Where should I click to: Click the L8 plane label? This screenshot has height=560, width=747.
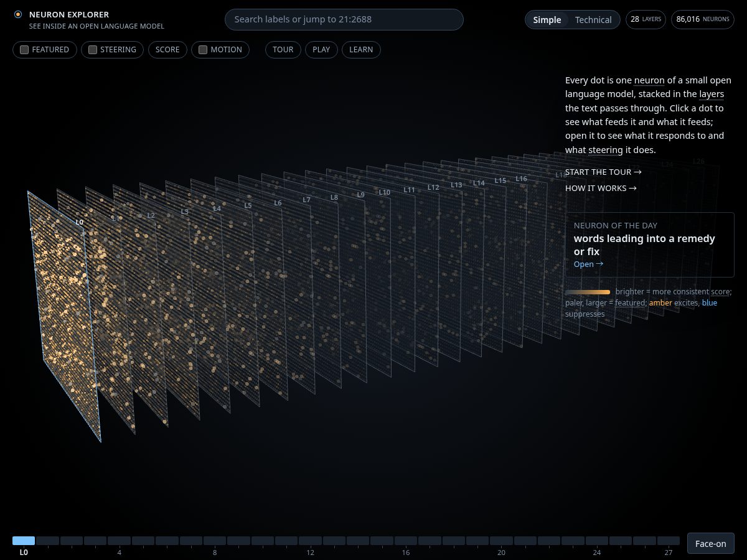334,197
